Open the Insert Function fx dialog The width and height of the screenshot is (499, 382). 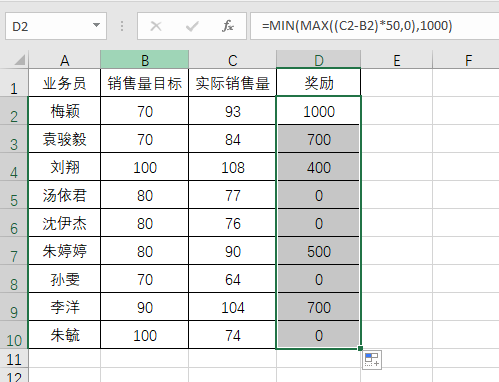click(228, 26)
